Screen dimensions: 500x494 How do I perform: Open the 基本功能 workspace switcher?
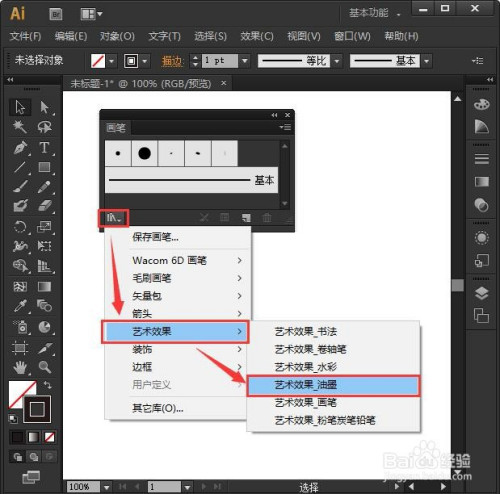point(374,13)
